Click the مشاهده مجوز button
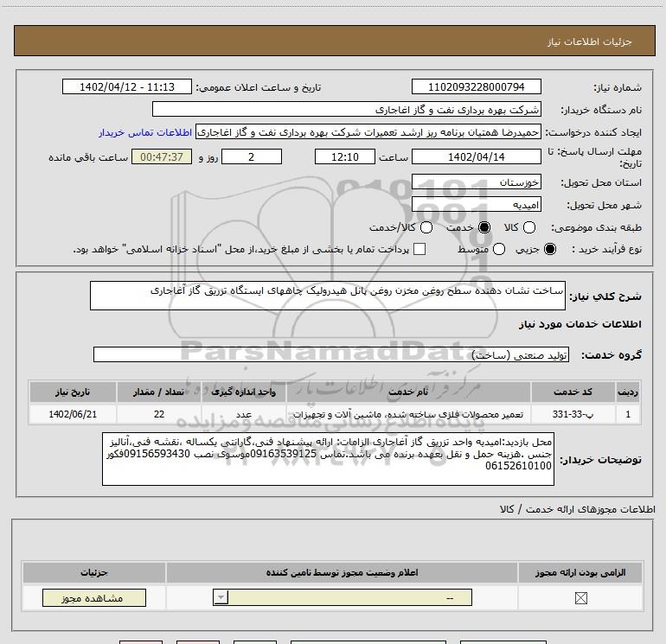This screenshot has width=666, height=644. pos(94,597)
